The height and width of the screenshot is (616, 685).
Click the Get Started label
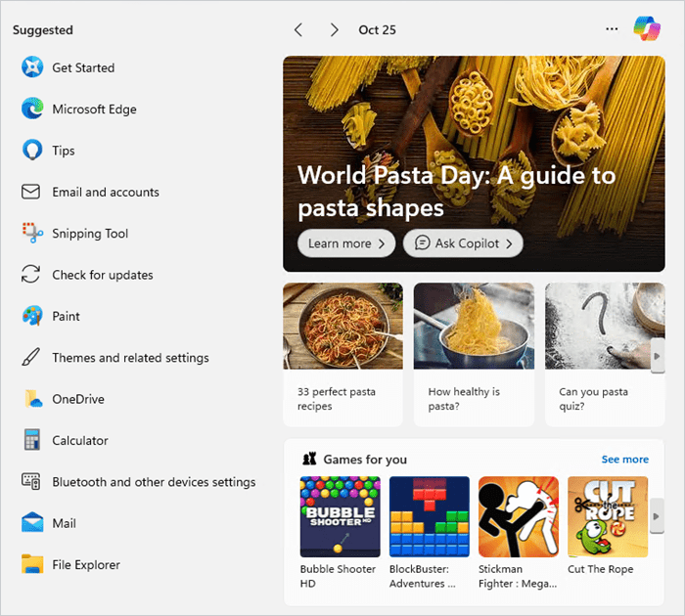[x=83, y=67]
